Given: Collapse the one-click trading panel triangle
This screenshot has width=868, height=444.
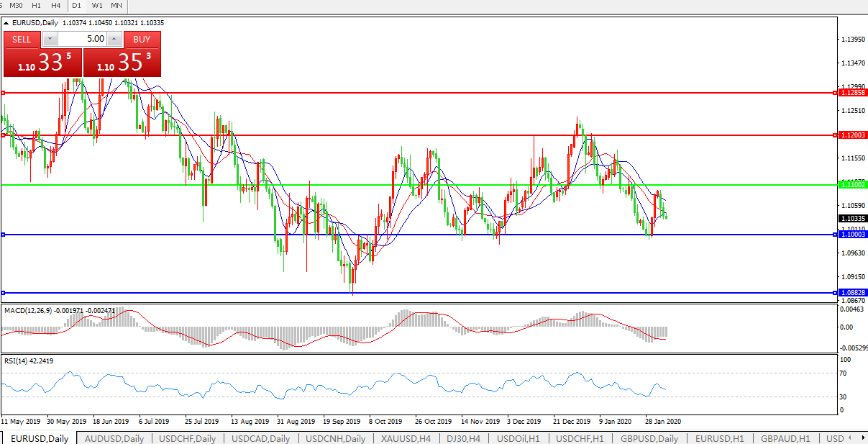Looking at the screenshot, I should tap(6, 23).
